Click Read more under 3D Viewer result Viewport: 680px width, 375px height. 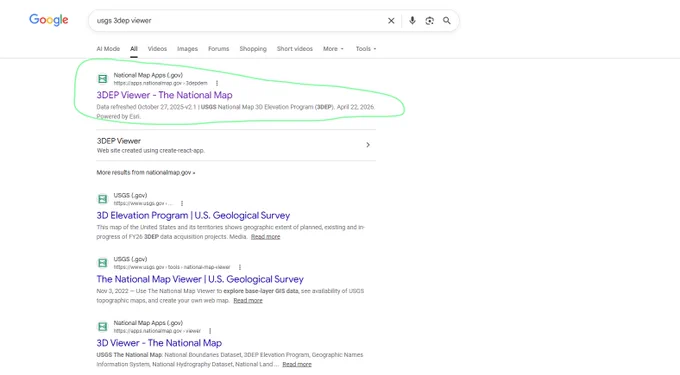[x=297, y=364]
